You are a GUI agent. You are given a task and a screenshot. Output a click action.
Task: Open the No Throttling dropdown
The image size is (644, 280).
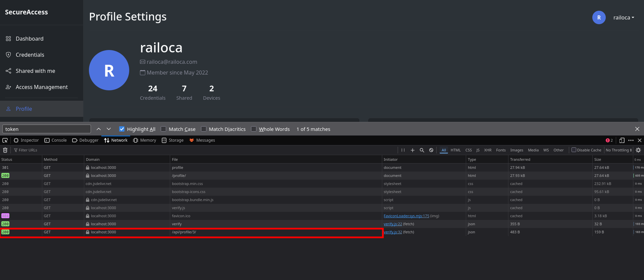pos(618,150)
